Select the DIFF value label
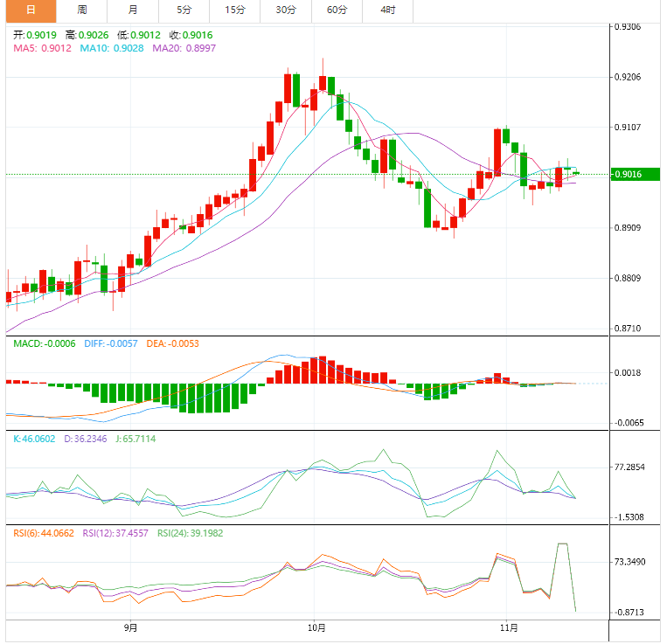 point(111,343)
